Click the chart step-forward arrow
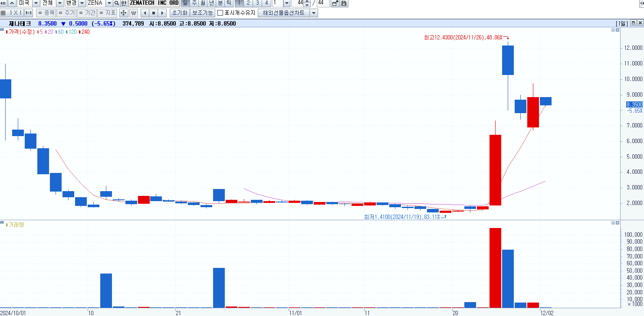The image size is (644, 316). click(x=162, y=13)
